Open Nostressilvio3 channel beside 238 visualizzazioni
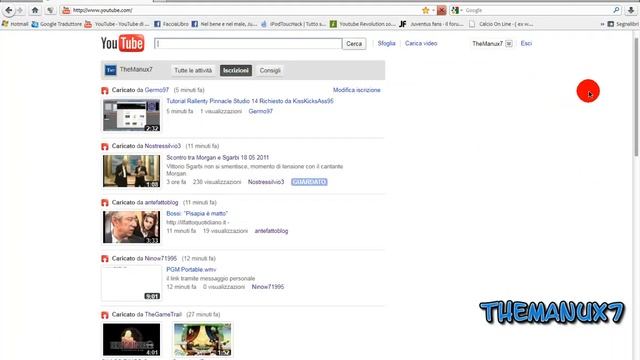Image resolution: width=640 pixels, height=360 pixels. click(x=266, y=182)
